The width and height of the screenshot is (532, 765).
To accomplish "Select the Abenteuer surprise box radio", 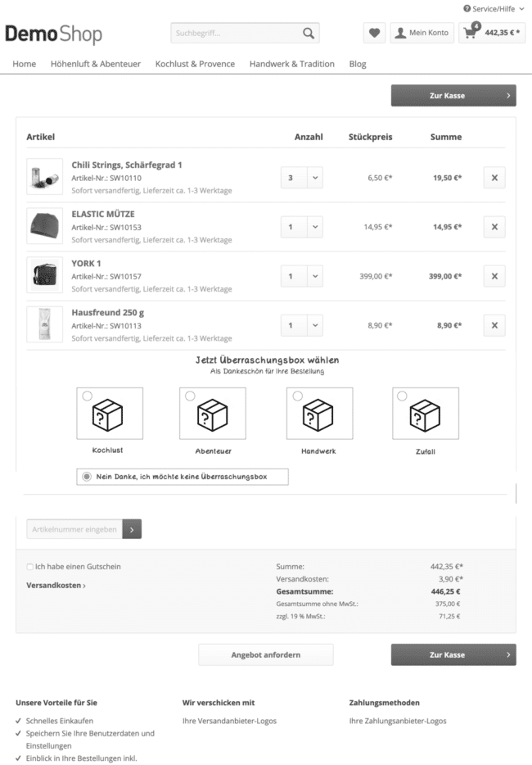I will pos(190,396).
